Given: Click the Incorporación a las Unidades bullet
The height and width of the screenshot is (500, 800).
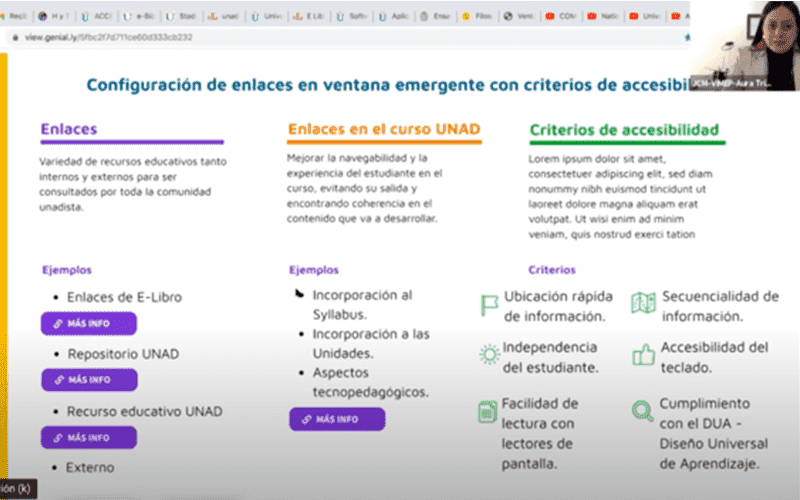Looking at the screenshot, I should (x=371, y=343).
